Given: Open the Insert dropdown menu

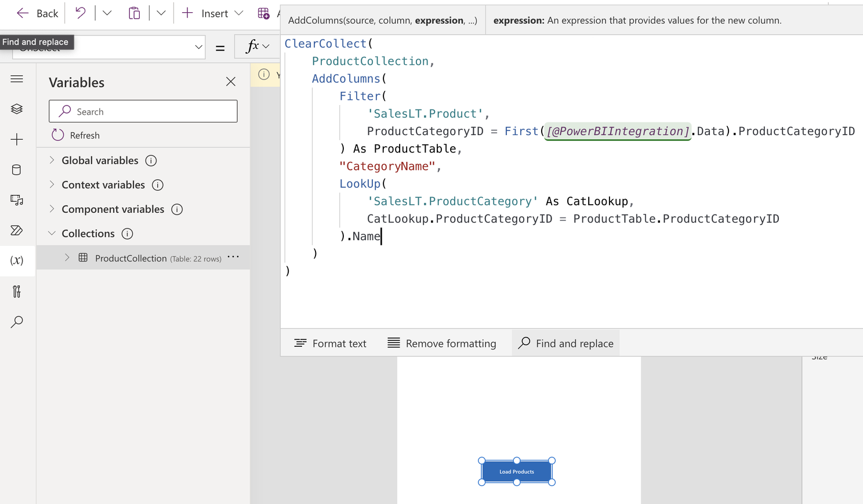Looking at the screenshot, I should pos(213,13).
